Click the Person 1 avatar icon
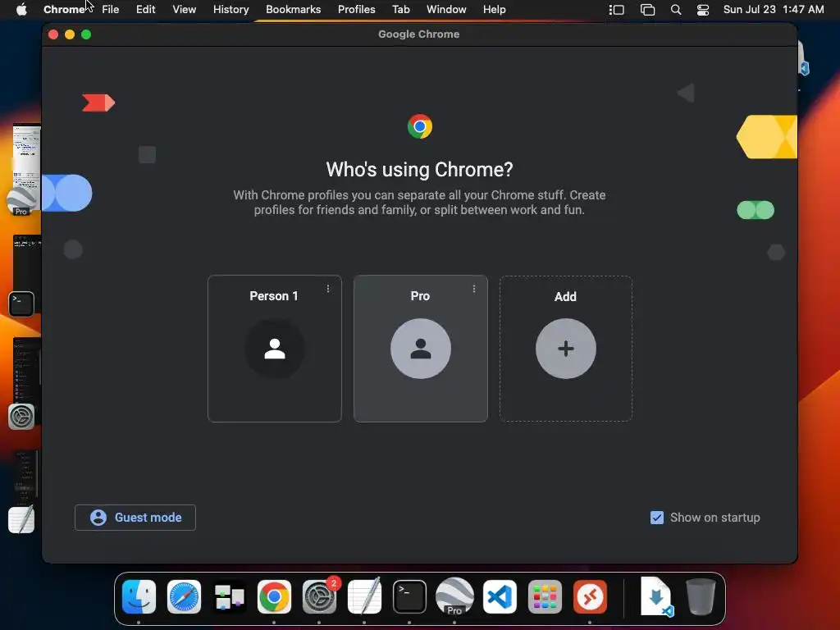This screenshot has height=630, width=840. pos(275,349)
